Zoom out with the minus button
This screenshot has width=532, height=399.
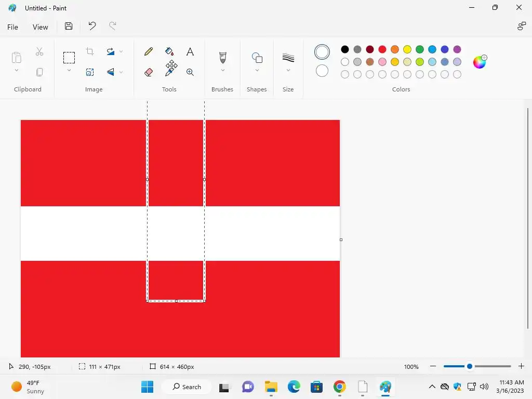click(433, 366)
